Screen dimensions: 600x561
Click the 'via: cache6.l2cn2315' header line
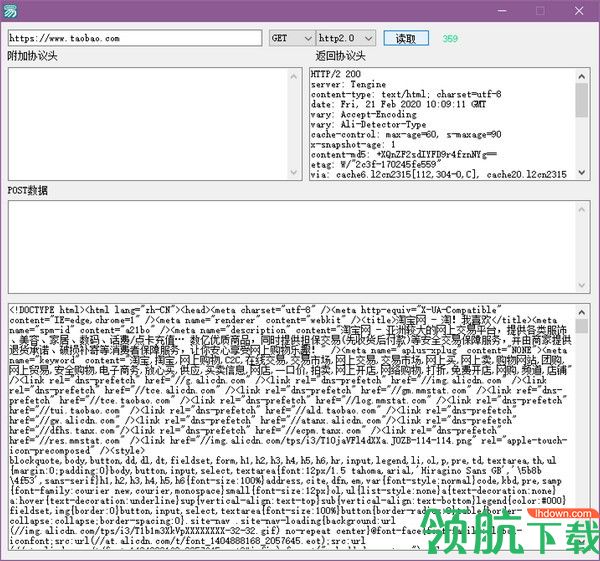coord(439,174)
